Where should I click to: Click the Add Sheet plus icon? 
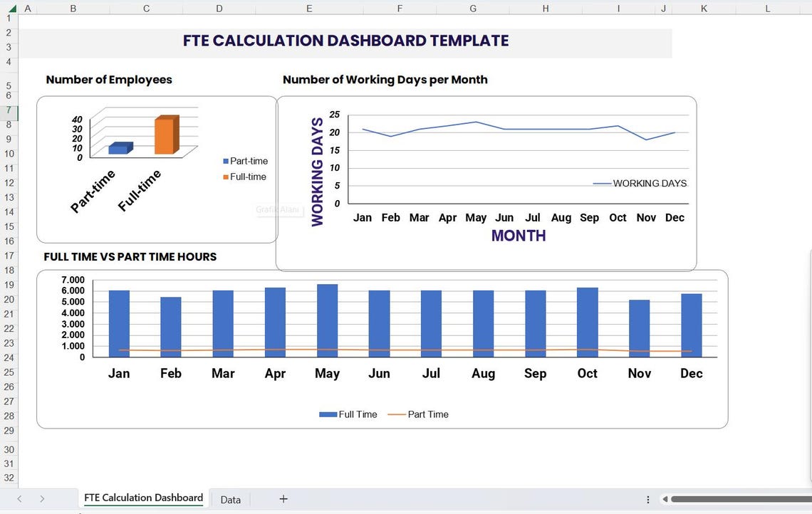[x=283, y=499]
